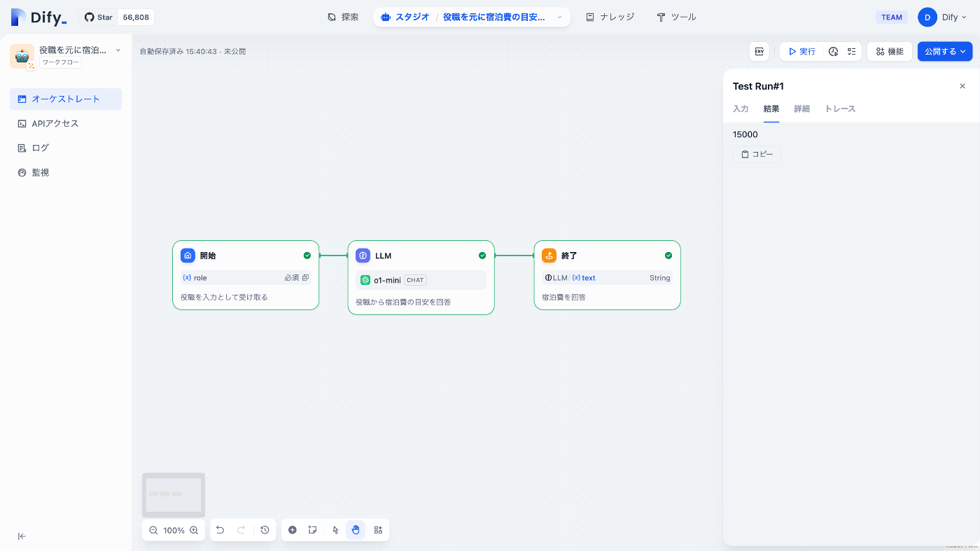Screen dimensions: 980x551
Task: Select the LLM node title
Action: click(x=383, y=256)
